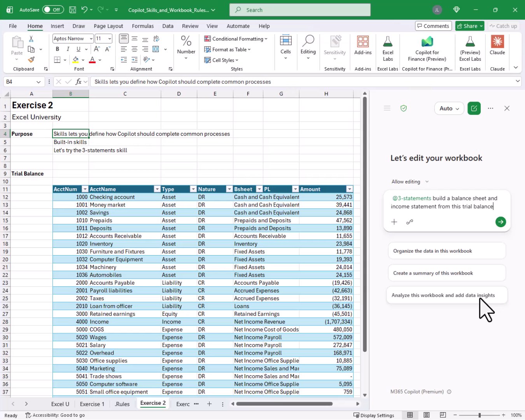Open the Formulas ribbon tab
The width and height of the screenshot is (525, 420).
click(143, 26)
